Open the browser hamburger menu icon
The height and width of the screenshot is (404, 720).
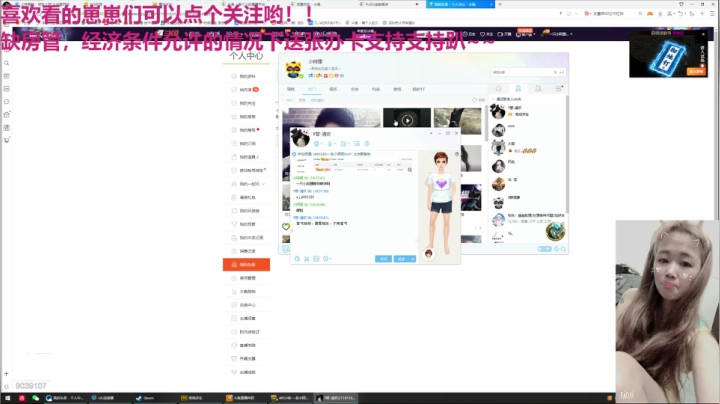click(x=713, y=14)
